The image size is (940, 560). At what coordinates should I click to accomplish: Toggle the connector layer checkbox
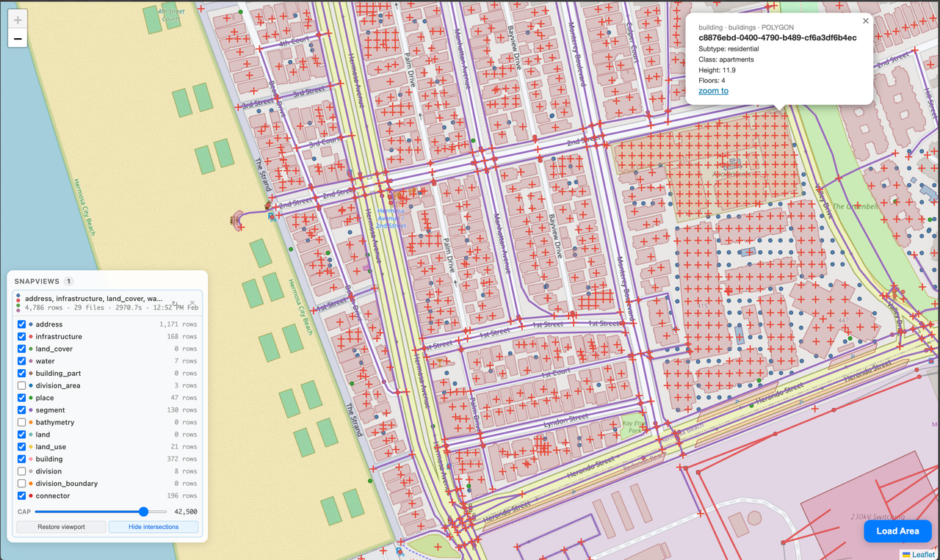22,495
